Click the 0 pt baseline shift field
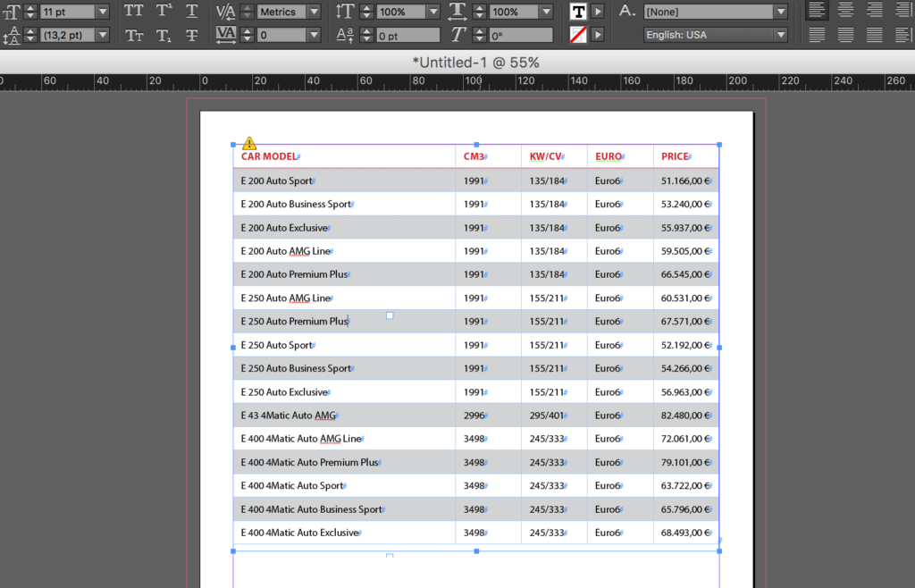Viewport: 915px width, 588px height. pos(407,36)
